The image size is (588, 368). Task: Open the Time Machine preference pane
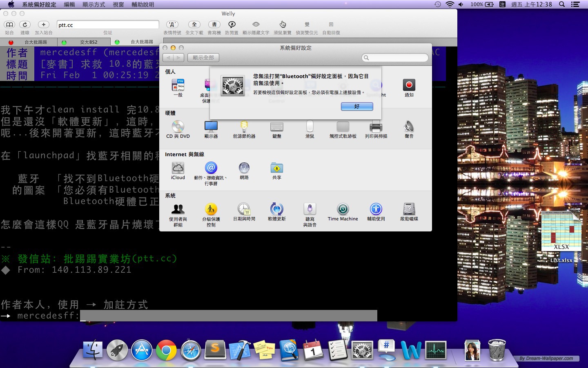click(x=343, y=212)
